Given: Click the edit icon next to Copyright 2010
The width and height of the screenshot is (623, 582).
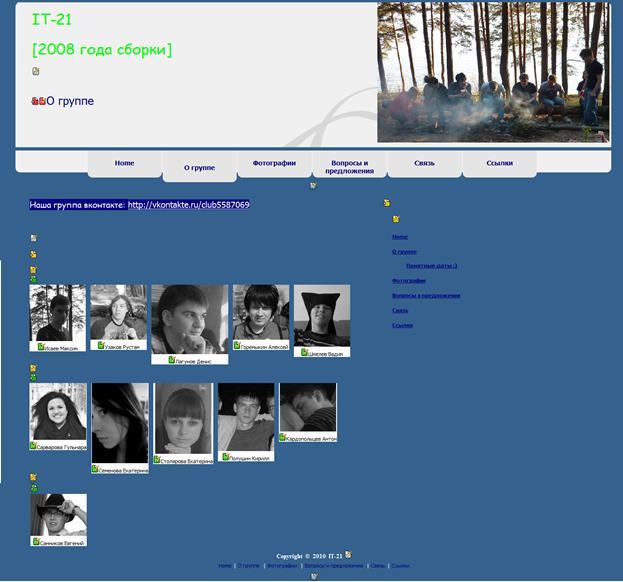Looking at the screenshot, I should pyautogui.click(x=348, y=554).
